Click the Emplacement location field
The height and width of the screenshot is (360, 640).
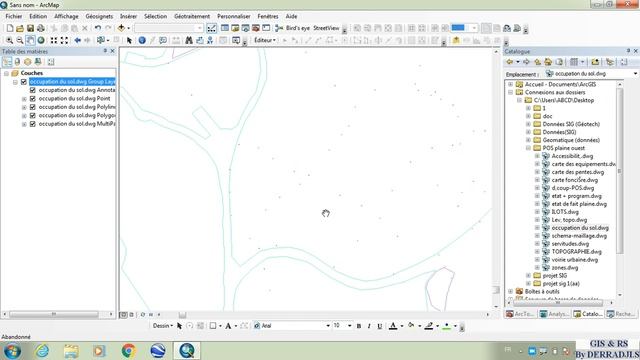tap(591, 74)
